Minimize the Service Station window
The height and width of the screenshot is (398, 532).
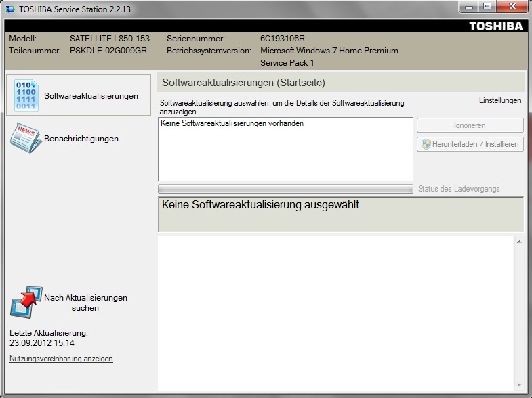469,7
